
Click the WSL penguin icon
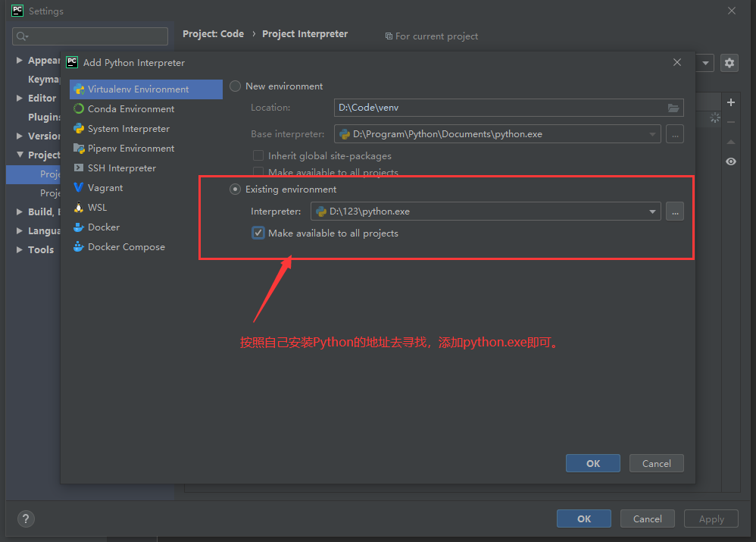point(79,208)
